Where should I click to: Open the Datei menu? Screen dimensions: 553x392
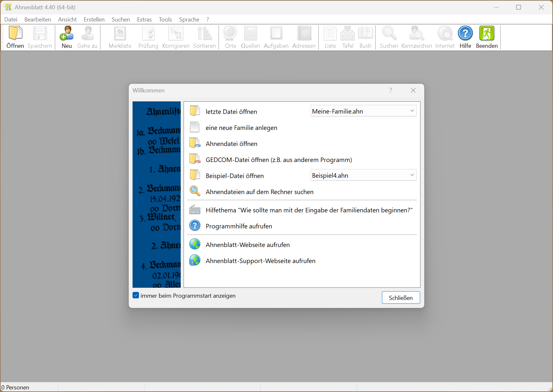(x=11, y=20)
